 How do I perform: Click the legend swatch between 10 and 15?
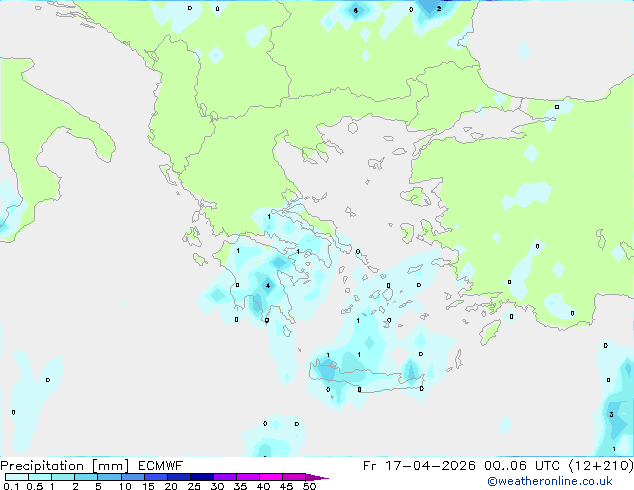click(x=133, y=477)
